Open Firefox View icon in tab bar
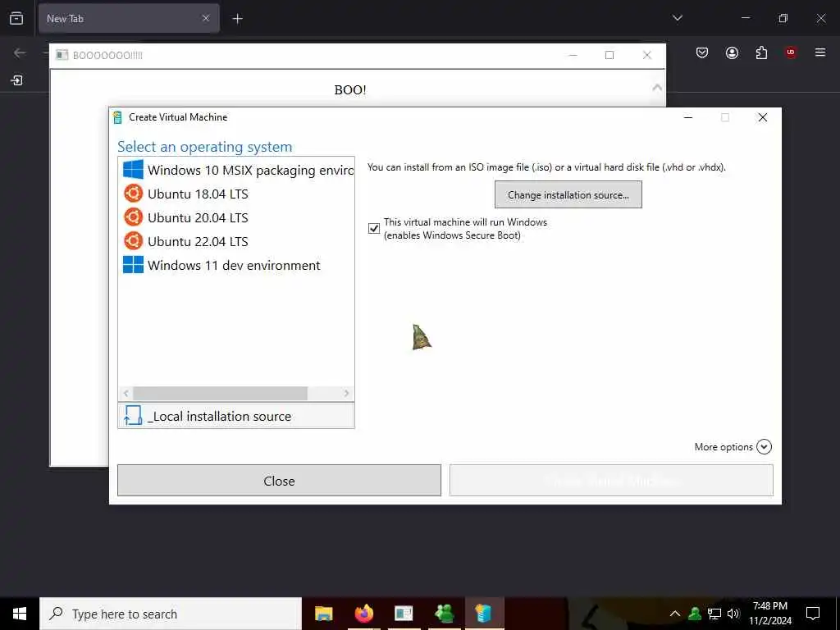This screenshot has height=630, width=840. click(16, 18)
